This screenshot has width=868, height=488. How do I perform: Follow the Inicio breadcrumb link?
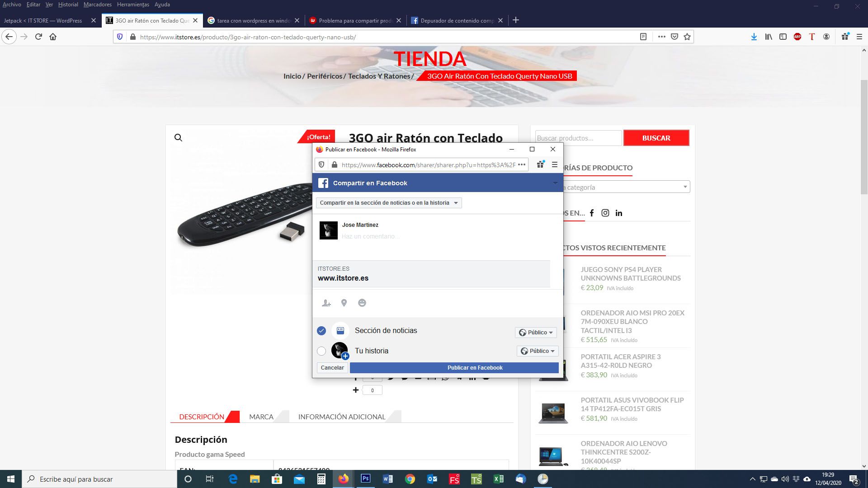[292, 76]
